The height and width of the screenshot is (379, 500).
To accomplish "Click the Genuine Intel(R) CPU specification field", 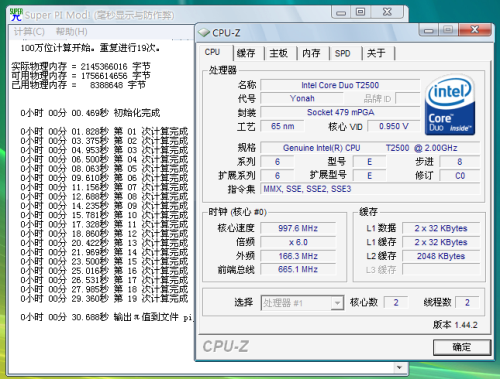I will (370, 148).
